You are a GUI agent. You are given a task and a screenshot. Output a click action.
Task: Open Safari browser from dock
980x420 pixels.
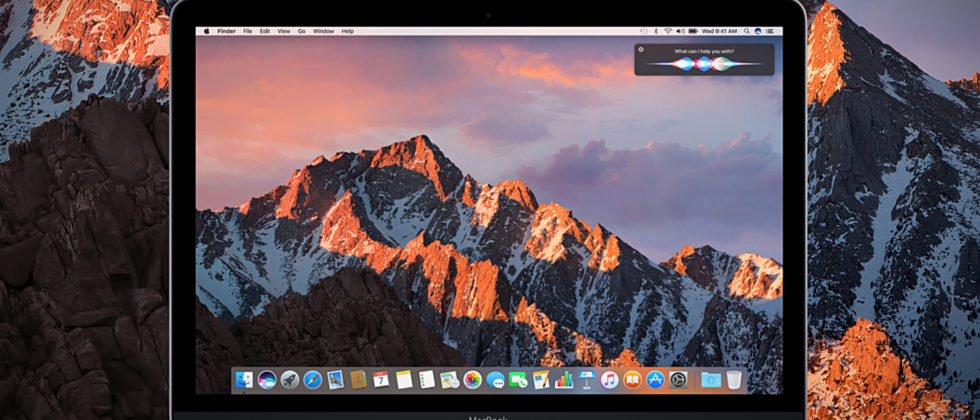[x=312, y=379]
